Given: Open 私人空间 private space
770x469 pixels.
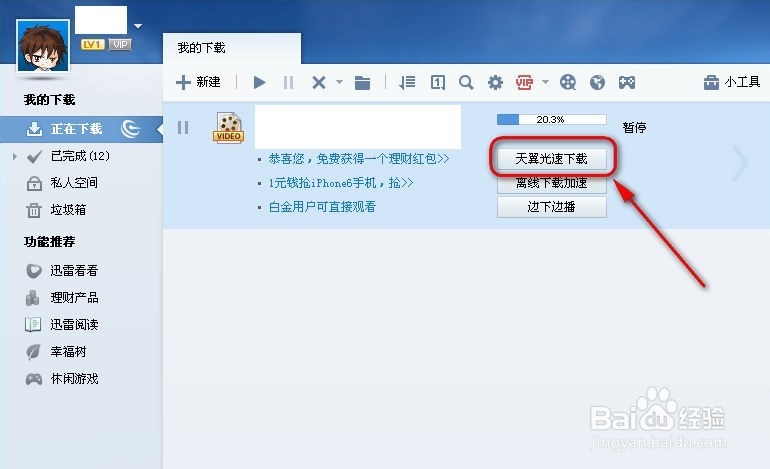Looking at the screenshot, I should coord(74,183).
